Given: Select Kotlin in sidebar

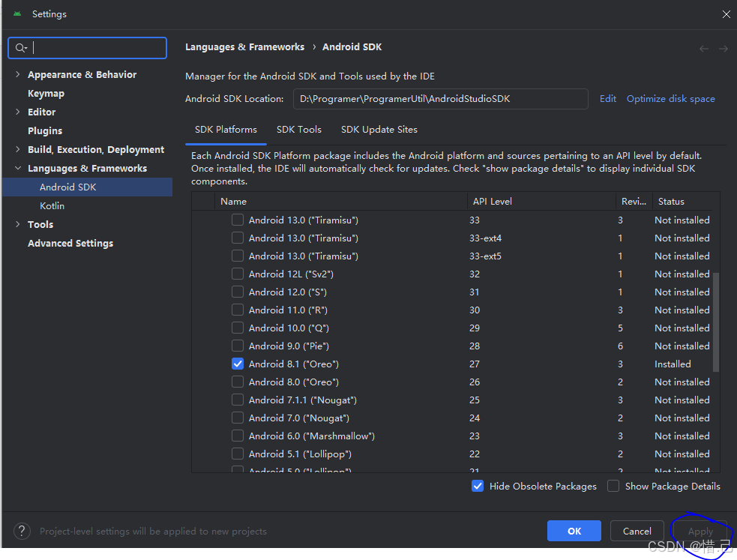Looking at the screenshot, I should 52,205.
